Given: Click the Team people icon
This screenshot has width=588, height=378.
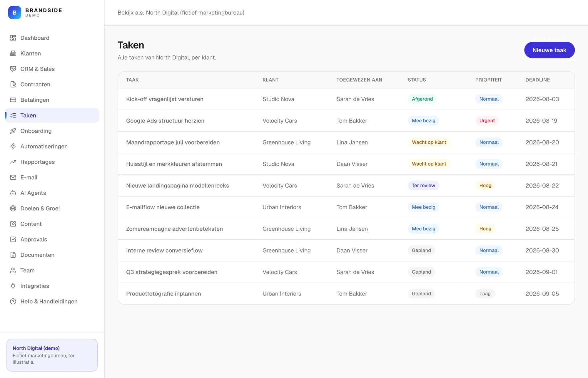Looking at the screenshot, I should [13, 271].
